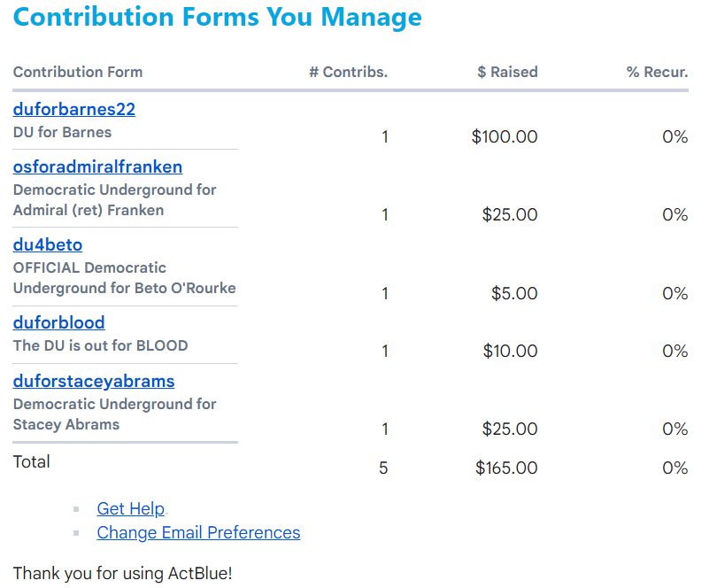
Task: Click the DU for Barnes description
Action: tap(62, 133)
